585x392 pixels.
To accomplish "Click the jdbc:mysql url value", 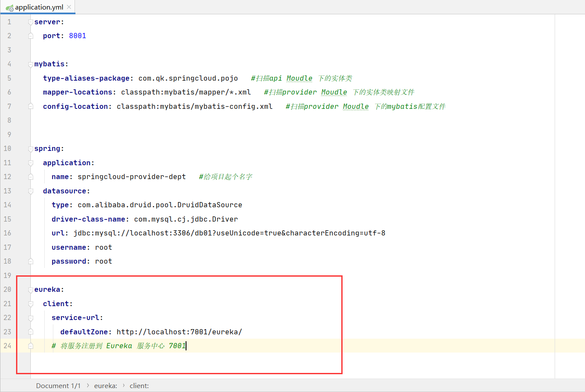I will [229, 233].
